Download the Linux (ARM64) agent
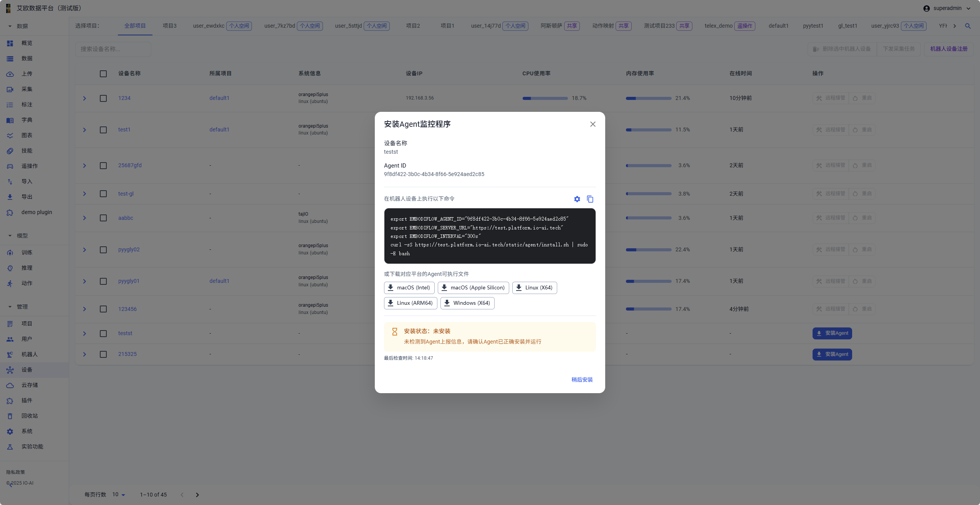The height and width of the screenshot is (505, 980). click(x=411, y=303)
